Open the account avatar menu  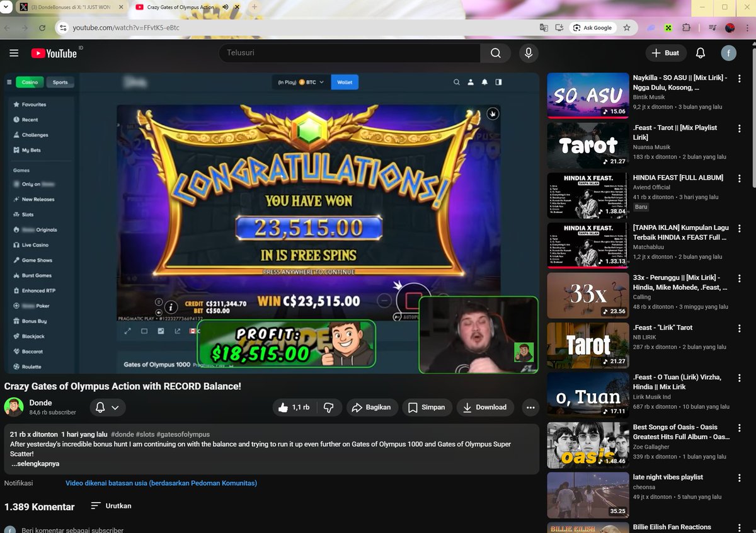click(x=729, y=54)
